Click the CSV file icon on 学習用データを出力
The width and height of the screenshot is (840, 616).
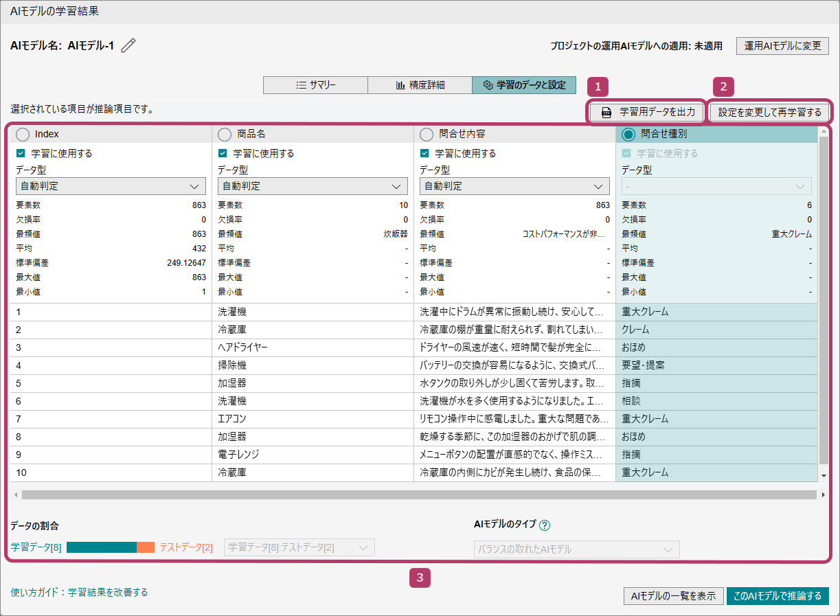(606, 112)
